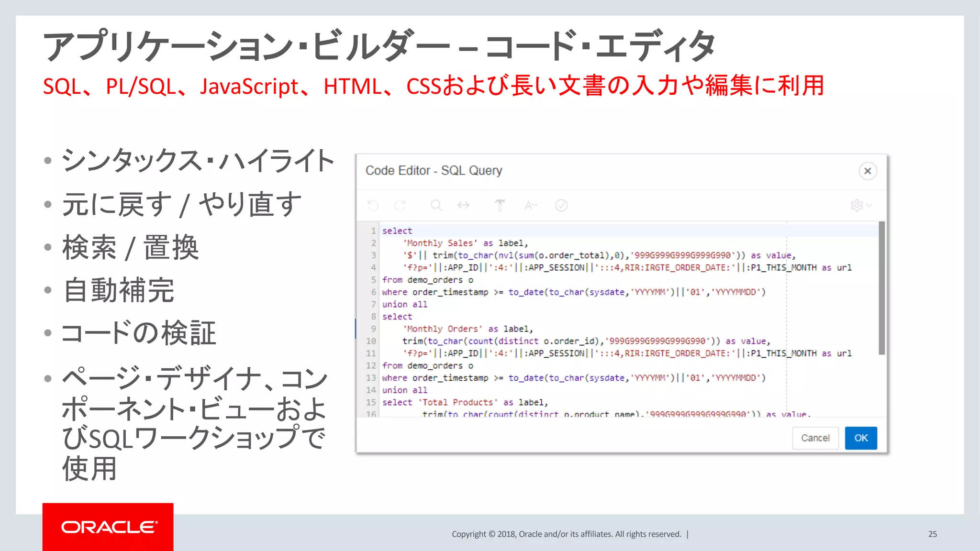This screenshot has width=980, height=551.
Task: Click the Undo icon in Code Editor toolbar
Action: tap(373, 205)
